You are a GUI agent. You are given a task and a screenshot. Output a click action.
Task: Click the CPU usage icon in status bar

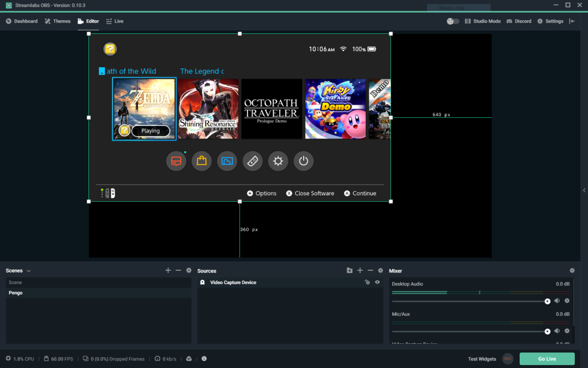click(8, 359)
